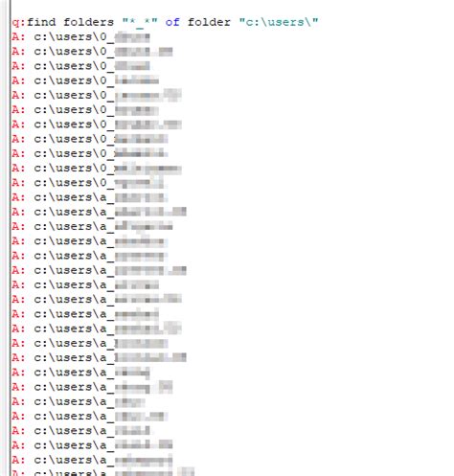Click the blurred name of first result

[x=132, y=37]
